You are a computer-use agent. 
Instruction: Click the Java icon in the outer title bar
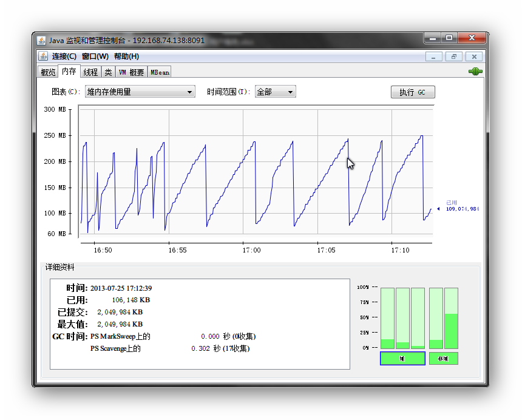click(x=41, y=41)
